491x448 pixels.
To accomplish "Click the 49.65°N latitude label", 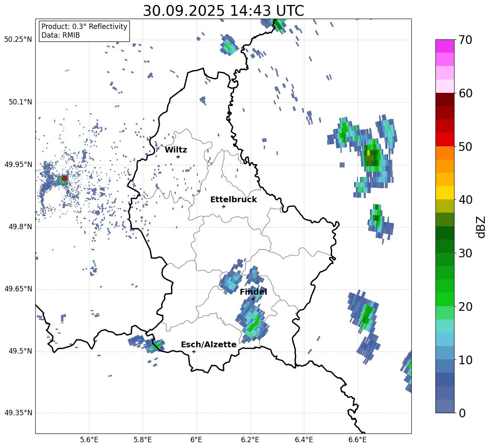I will (x=18, y=289).
